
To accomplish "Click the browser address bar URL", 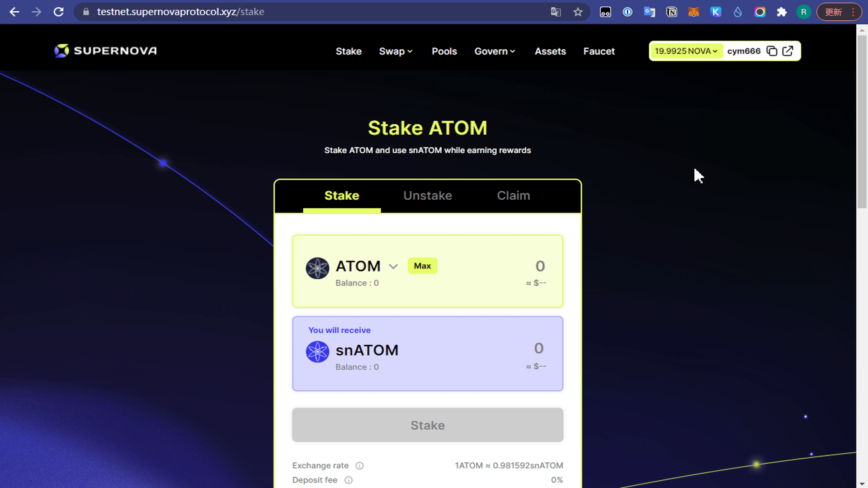I will click(x=180, y=12).
